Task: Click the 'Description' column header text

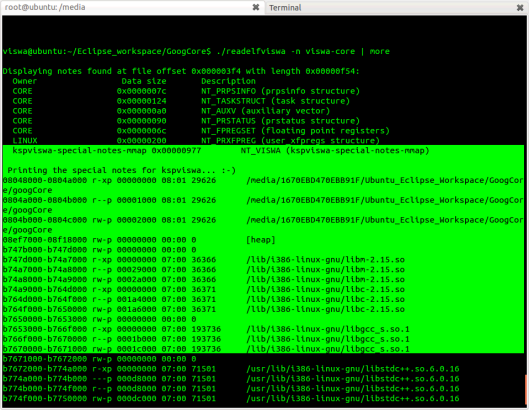Action: (x=228, y=81)
